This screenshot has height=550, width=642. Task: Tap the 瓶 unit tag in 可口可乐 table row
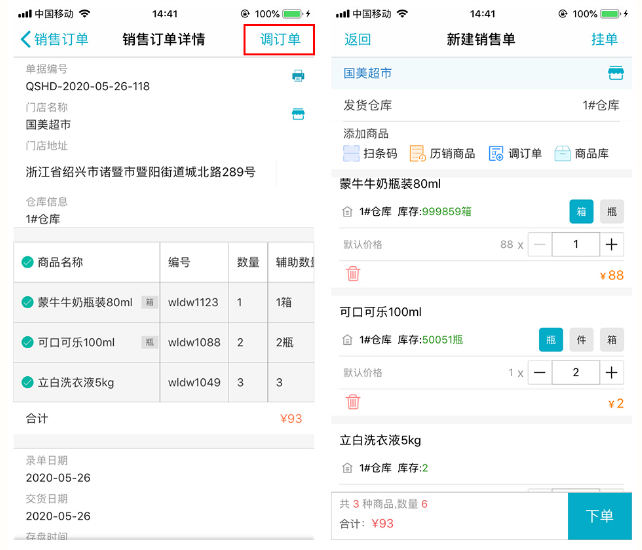point(149,342)
